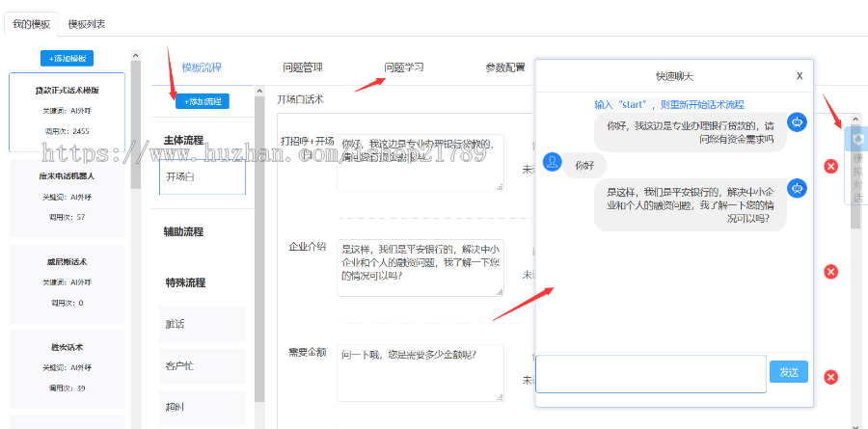The height and width of the screenshot is (429, 868).
Task: Select the 威尼斯话术 template card
Action: pyautogui.click(x=67, y=284)
